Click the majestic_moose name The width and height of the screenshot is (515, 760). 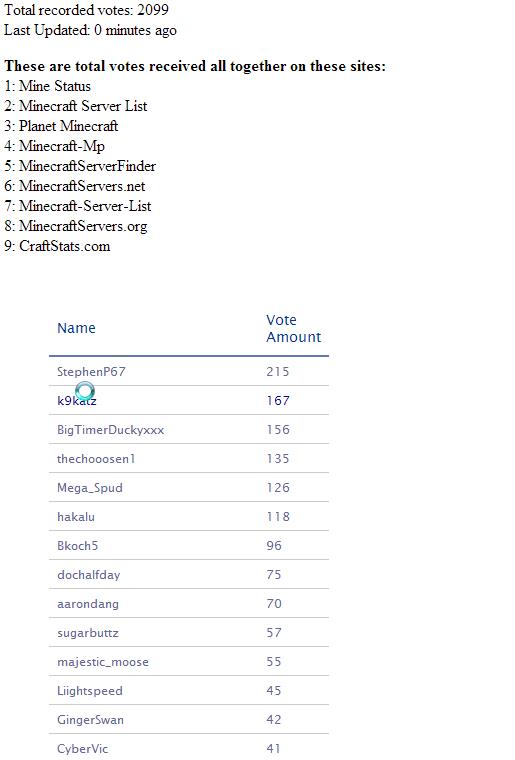pyautogui.click(x=103, y=662)
